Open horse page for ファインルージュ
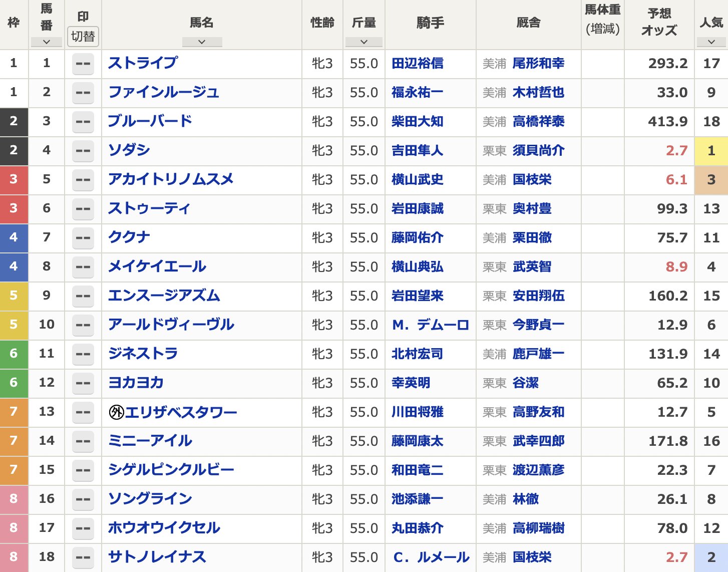Viewport: 728px width, 572px height. point(164,92)
